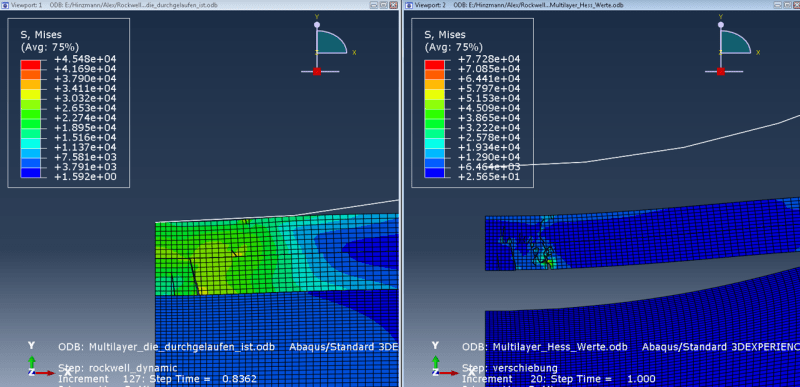Click the red compass square in Viewport 2
800x387 pixels.
coord(720,71)
